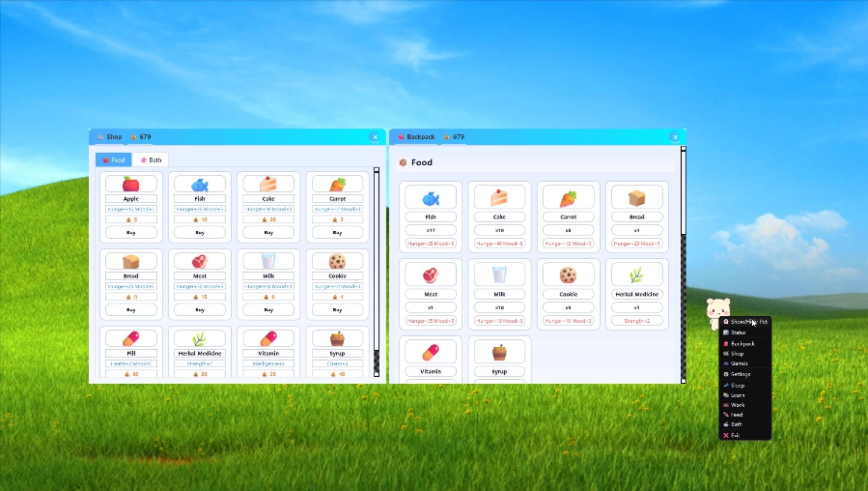
Task: Click the Milk quantity x10 in Backpack
Action: tap(499, 308)
